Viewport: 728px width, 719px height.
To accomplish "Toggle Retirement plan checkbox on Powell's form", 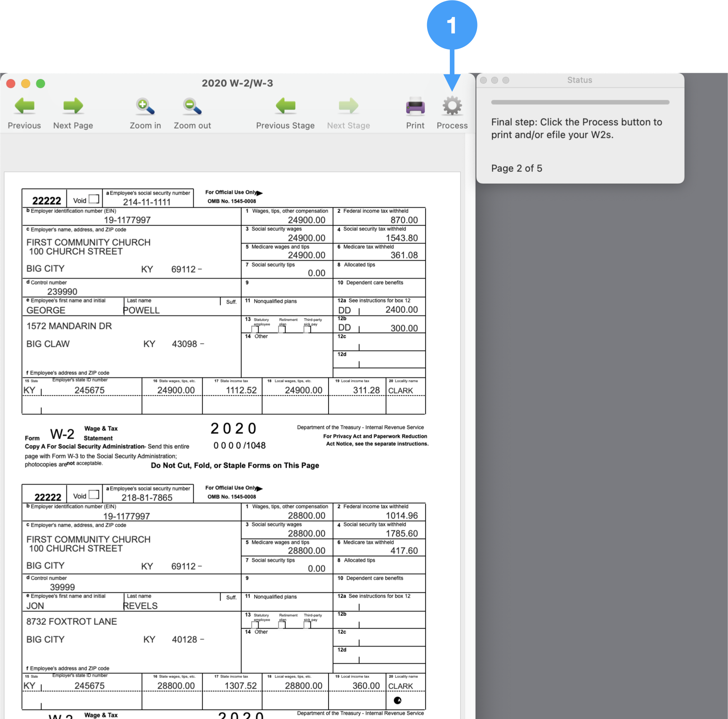I will pos(282,329).
